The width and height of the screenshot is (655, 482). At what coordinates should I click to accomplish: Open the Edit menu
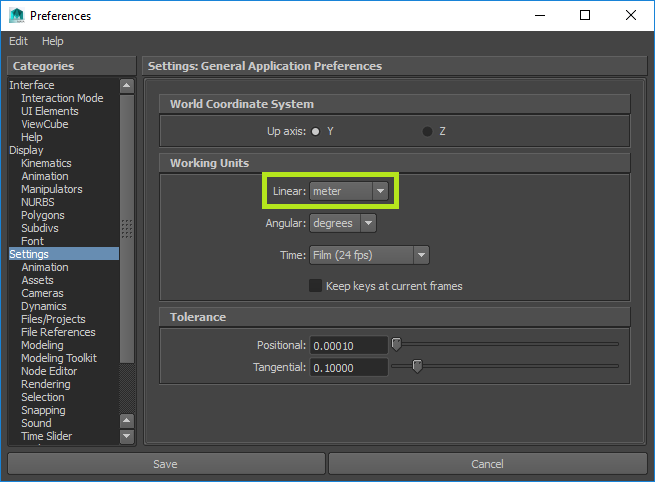(19, 41)
